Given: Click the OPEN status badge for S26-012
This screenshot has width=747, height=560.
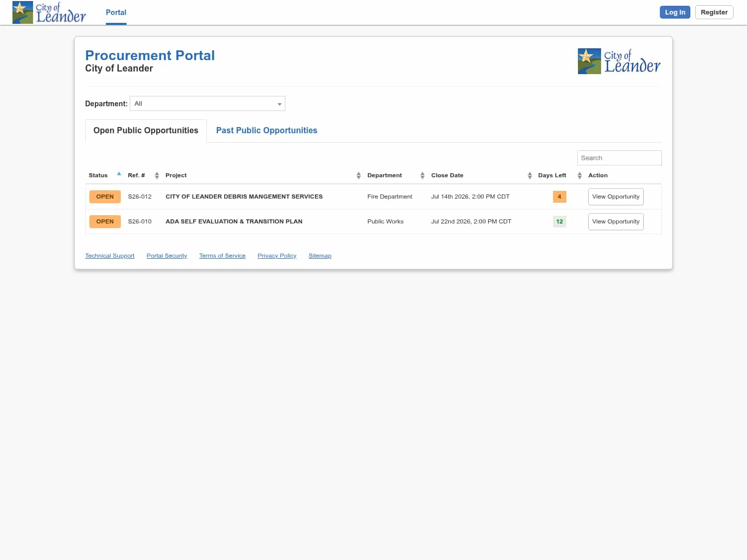Looking at the screenshot, I should 105,197.
